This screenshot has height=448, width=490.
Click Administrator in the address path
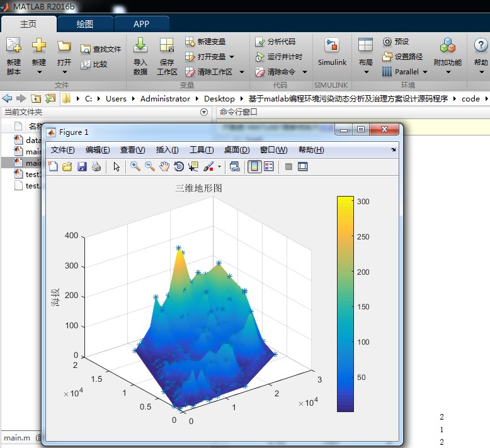click(x=165, y=99)
